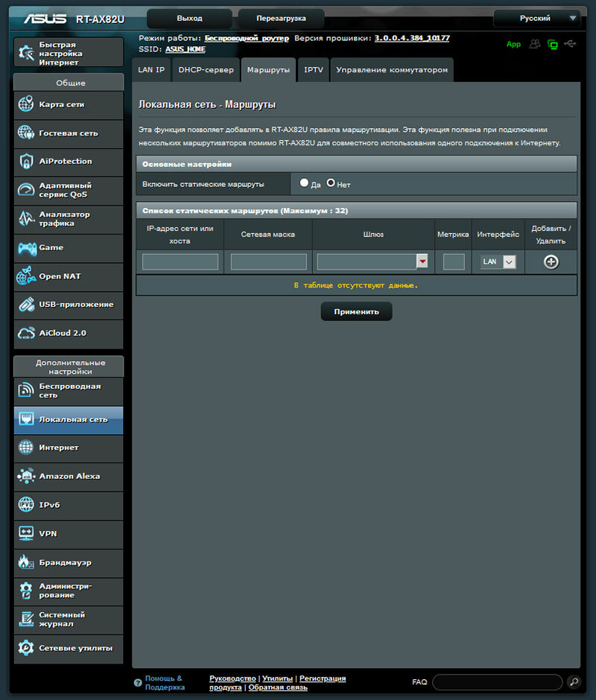
Task: Click the Network Map globe icon
Action: pos(26,104)
